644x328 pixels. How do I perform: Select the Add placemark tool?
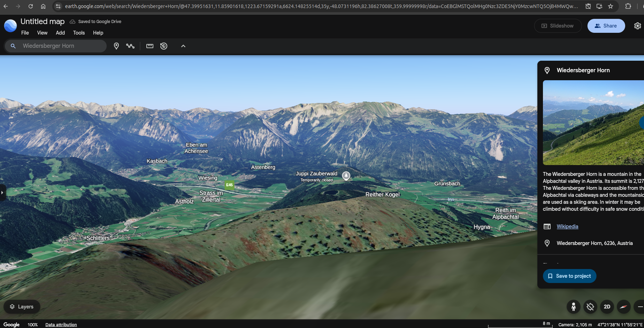click(116, 46)
